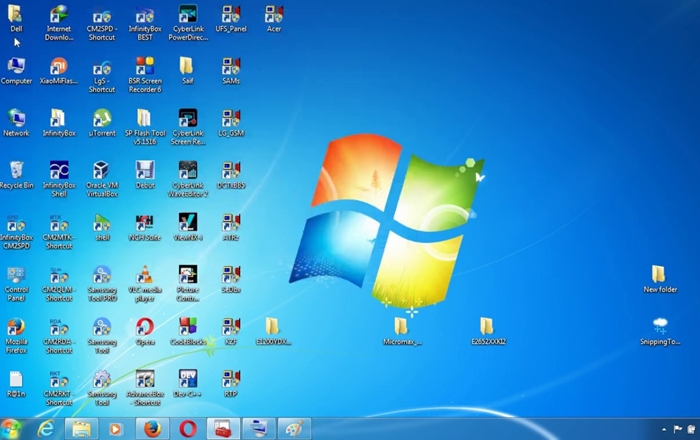Open the Recycle Bin
Image resolution: width=700 pixels, height=440 pixels.
(16, 175)
